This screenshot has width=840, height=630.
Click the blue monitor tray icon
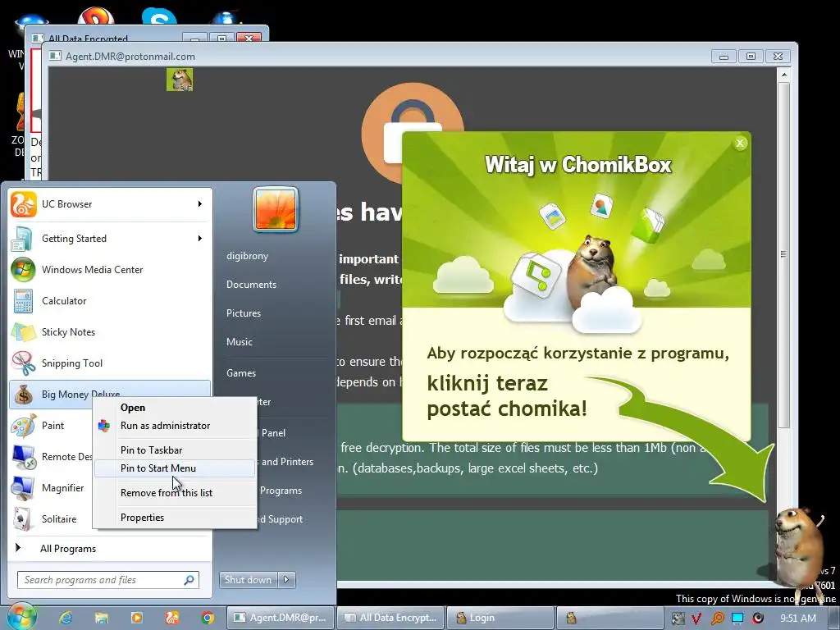[x=737, y=619]
